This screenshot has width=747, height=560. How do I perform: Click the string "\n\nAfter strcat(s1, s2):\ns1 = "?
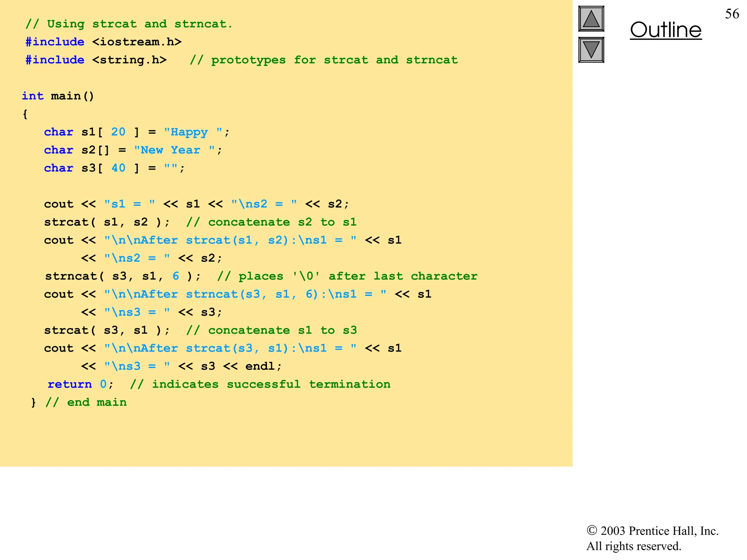230,240
